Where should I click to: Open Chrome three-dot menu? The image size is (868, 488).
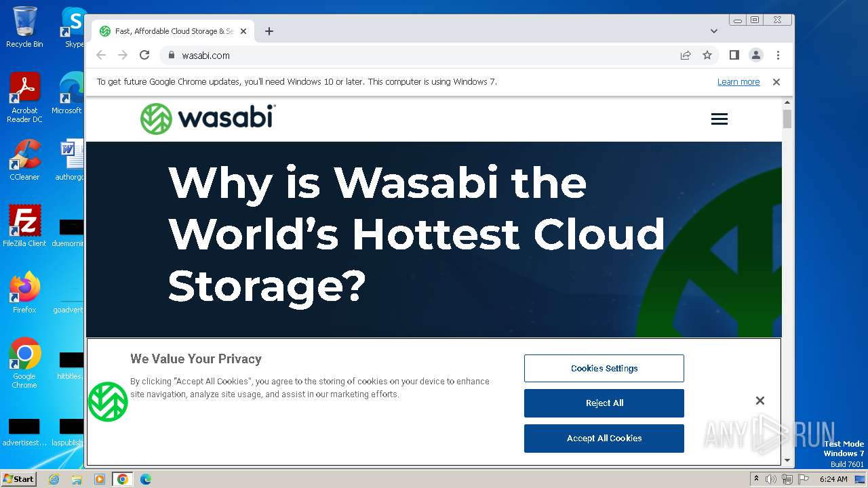(x=778, y=56)
